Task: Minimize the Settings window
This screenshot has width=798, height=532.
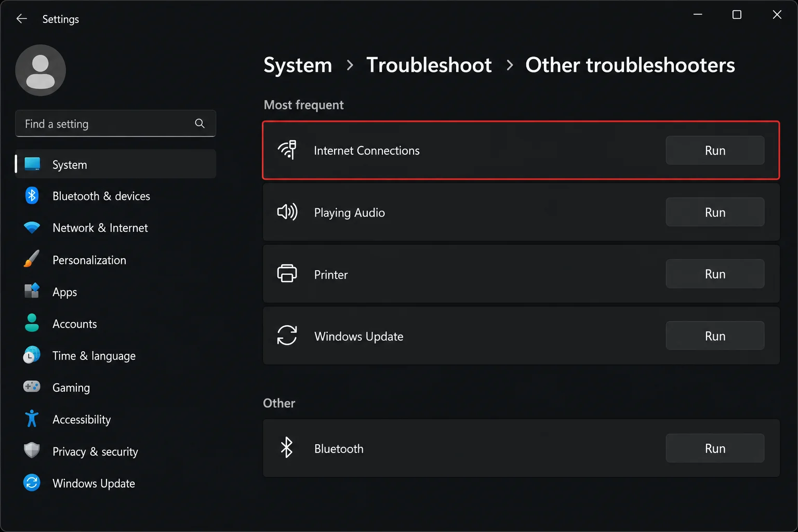Action: 698,15
